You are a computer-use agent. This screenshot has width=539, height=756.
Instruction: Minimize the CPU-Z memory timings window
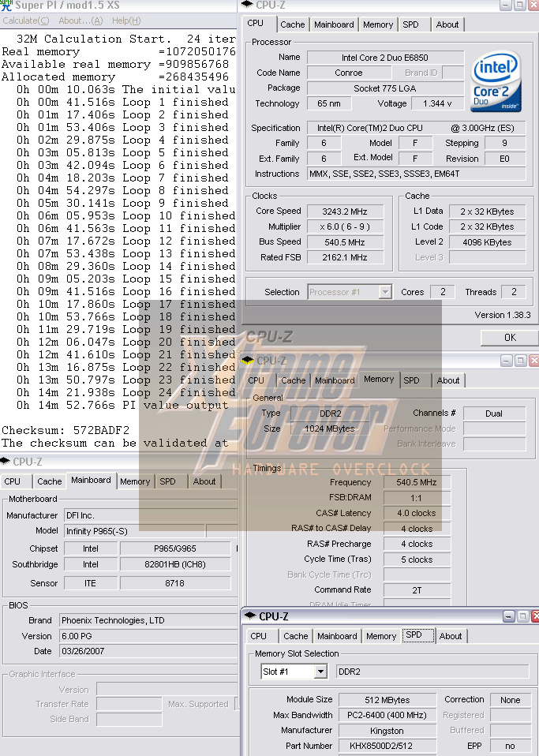pos(506,361)
